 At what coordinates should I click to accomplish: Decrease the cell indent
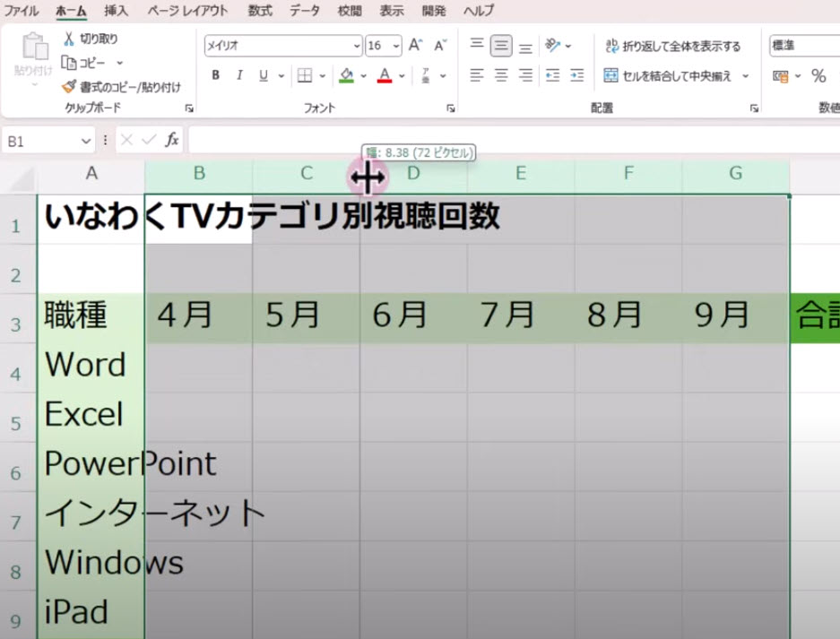552,75
